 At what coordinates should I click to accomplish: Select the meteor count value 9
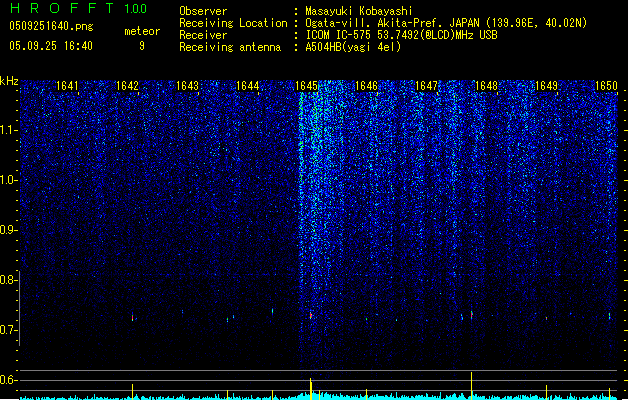pyautogui.click(x=142, y=46)
